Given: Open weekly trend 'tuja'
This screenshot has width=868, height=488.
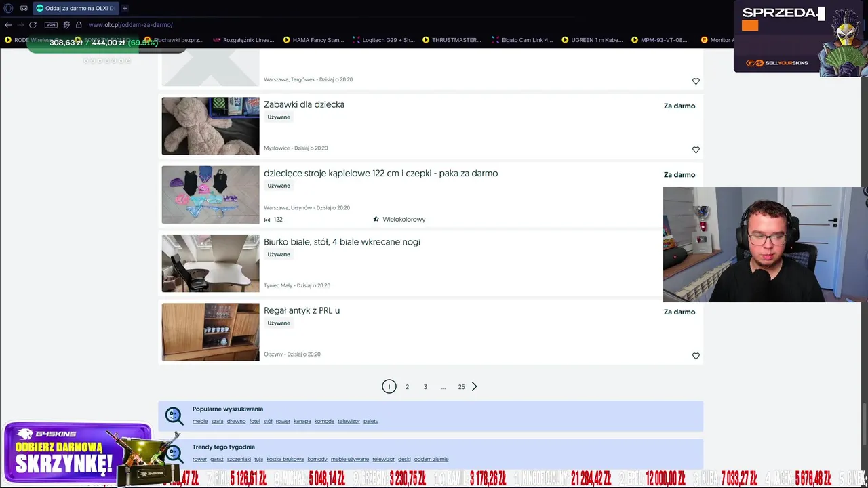Looking at the screenshot, I should click(x=258, y=459).
